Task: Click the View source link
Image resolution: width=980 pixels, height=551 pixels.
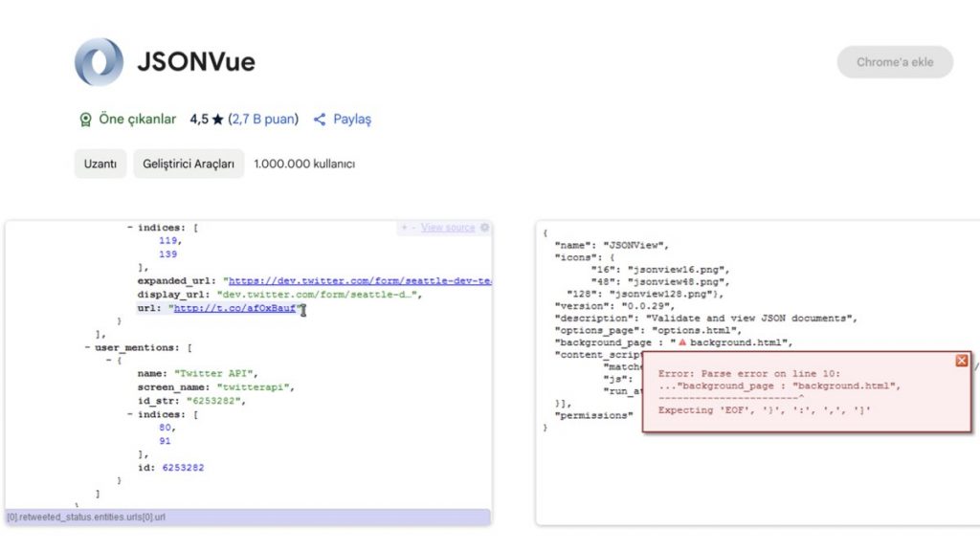Action: coord(448,228)
